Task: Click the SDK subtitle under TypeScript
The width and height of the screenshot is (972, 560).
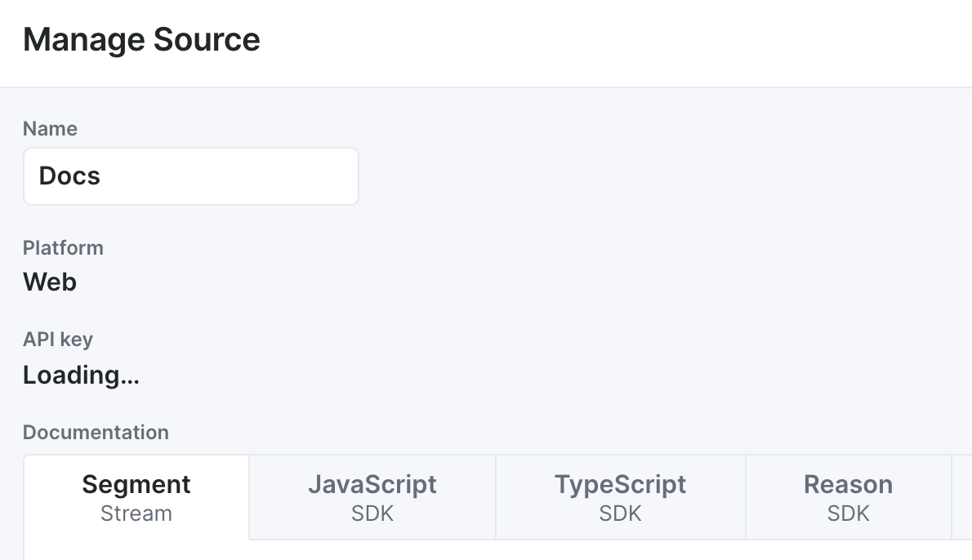Action: (x=620, y=513)
